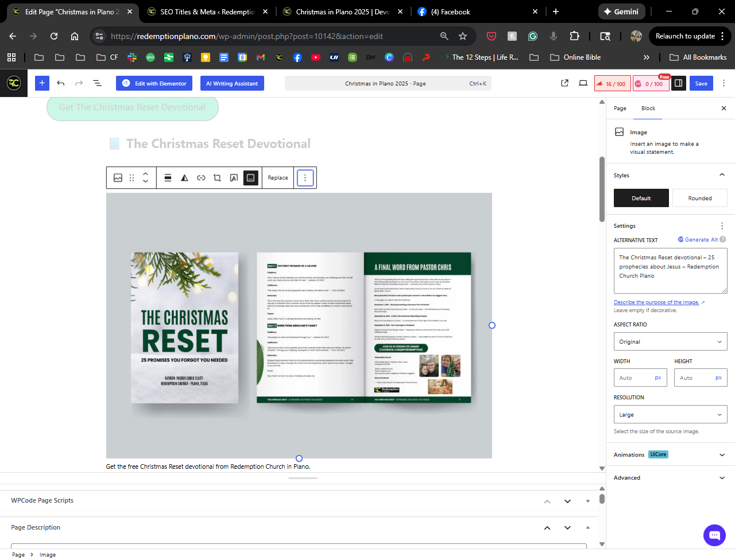
Task: Insert link on the image block
Action: pyautogui.click(x=201, y=178)
